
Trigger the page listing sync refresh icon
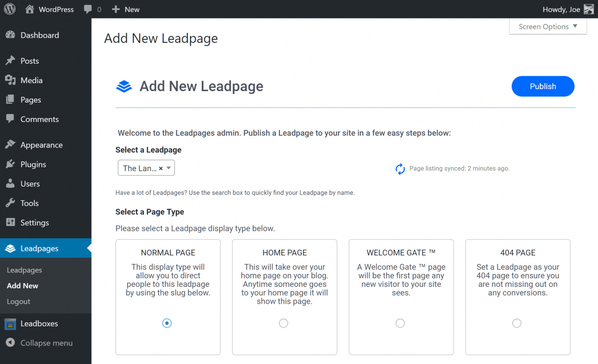pos(400,169)
